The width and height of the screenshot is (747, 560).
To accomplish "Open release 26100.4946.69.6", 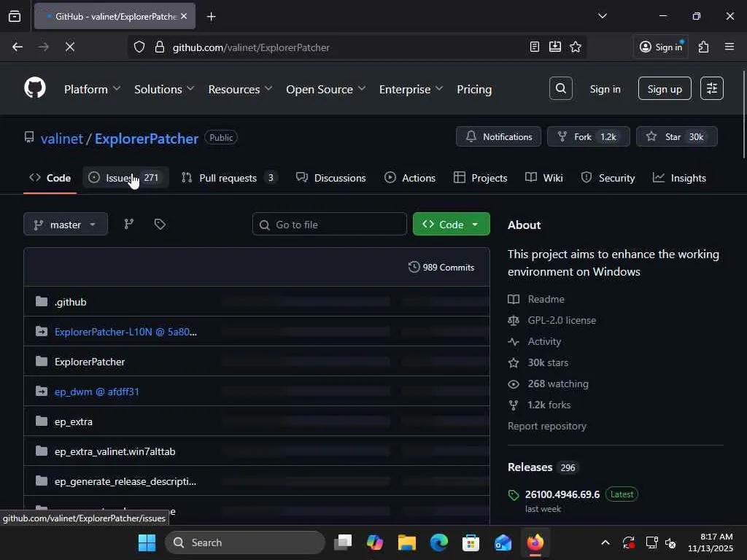I will [562, 494].
